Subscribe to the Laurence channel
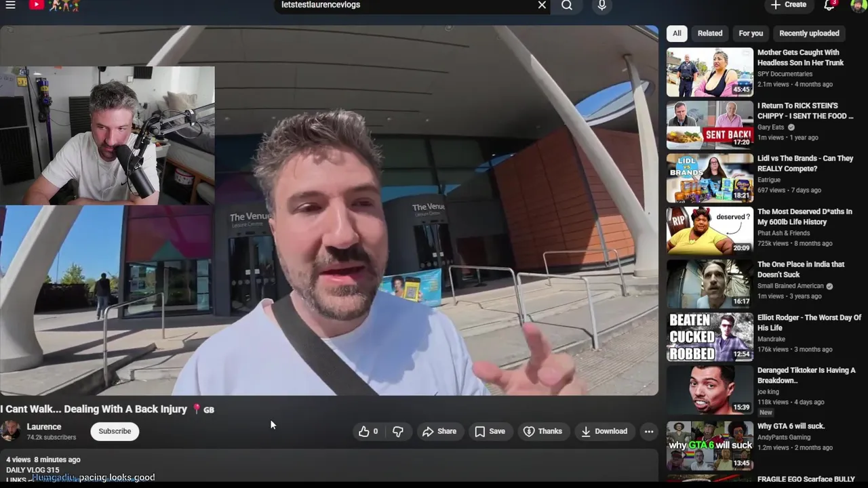This screenshot has width=868, height=488. [x=115, y=431]
